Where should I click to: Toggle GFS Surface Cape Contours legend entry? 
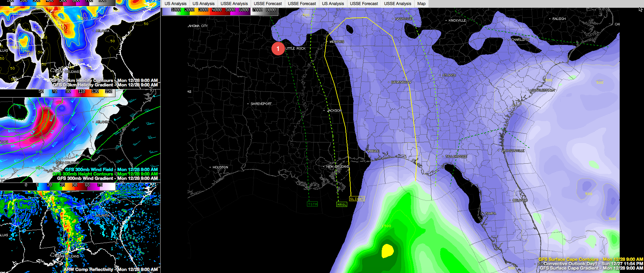[591, 259]
